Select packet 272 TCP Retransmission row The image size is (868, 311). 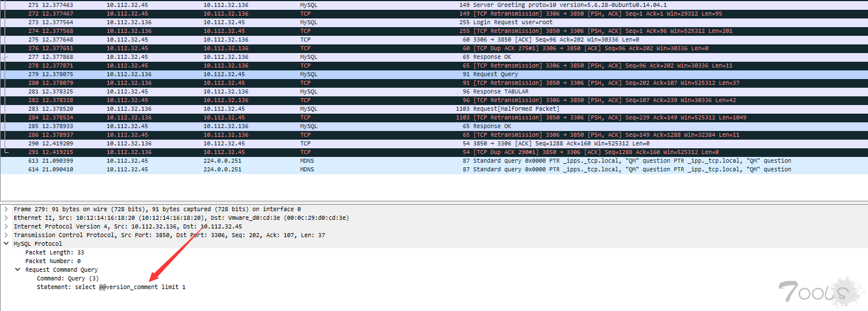point(434,13)
